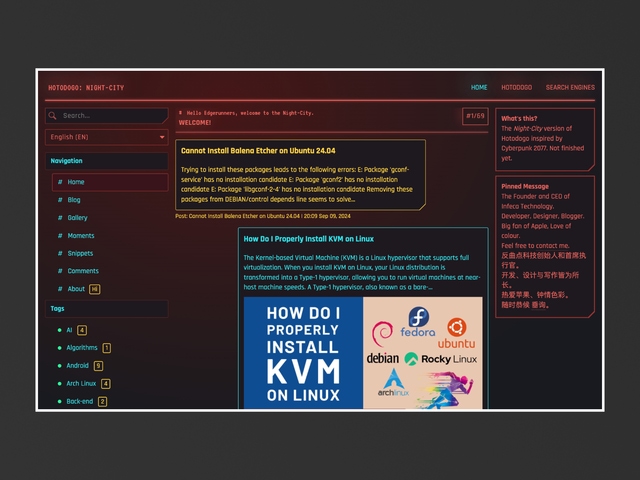Screen dimensions: 640x480
Task: Click the hash icon beside Gallery
Action: pyautogui.click(x=60, y=218)
